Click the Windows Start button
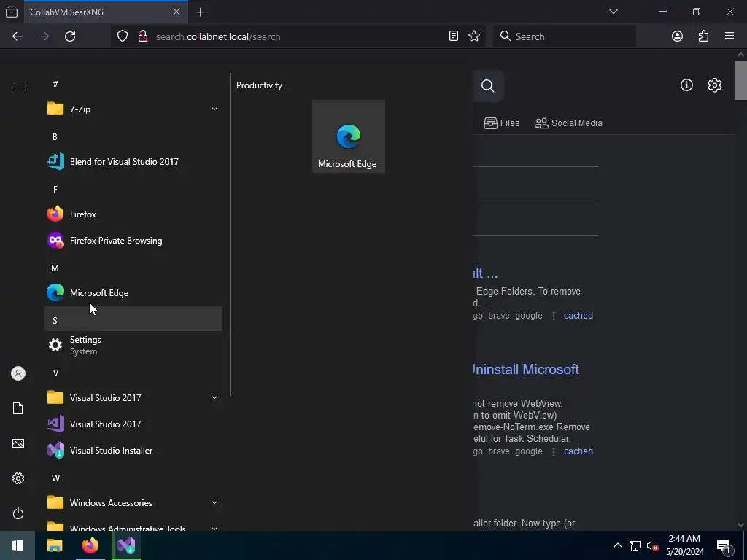747x560 pixels. [18, 545]
